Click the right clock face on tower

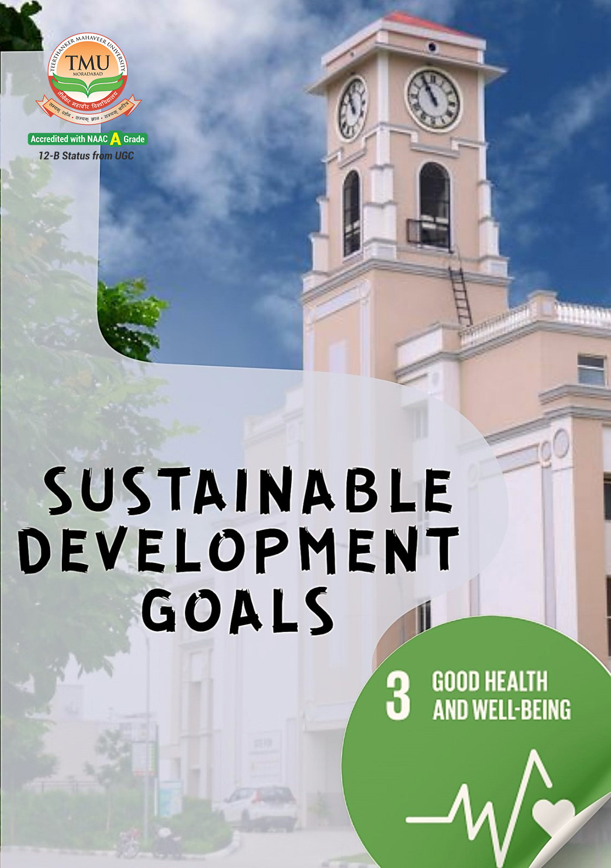[433, 99]
